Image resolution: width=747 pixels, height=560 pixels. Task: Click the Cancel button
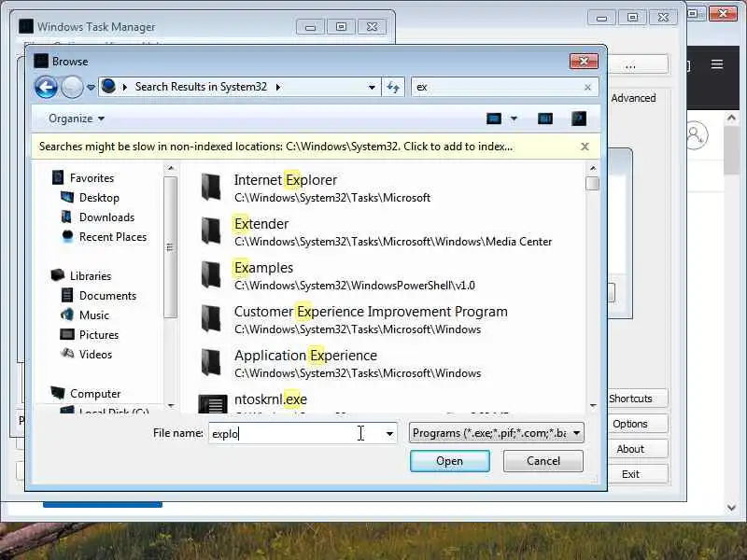click(x=543, y=461)
